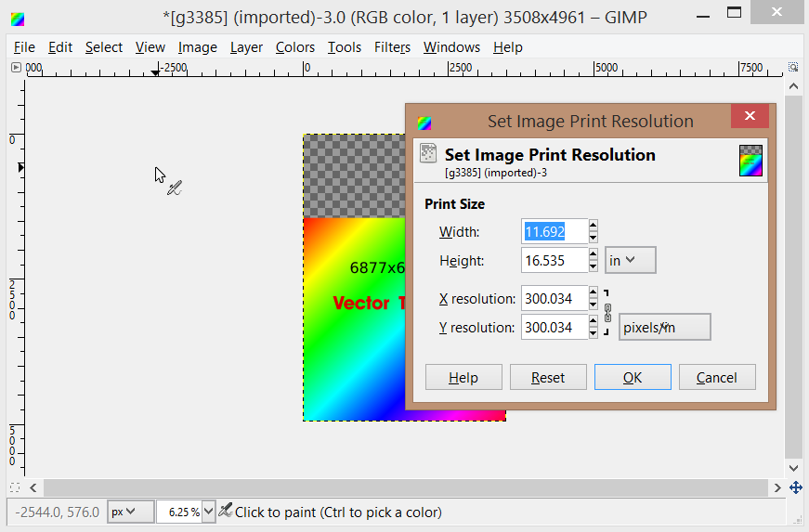Click the image preview thumbnail in the dialog
The width and height of the screenshot is (809, 532).
750,160
